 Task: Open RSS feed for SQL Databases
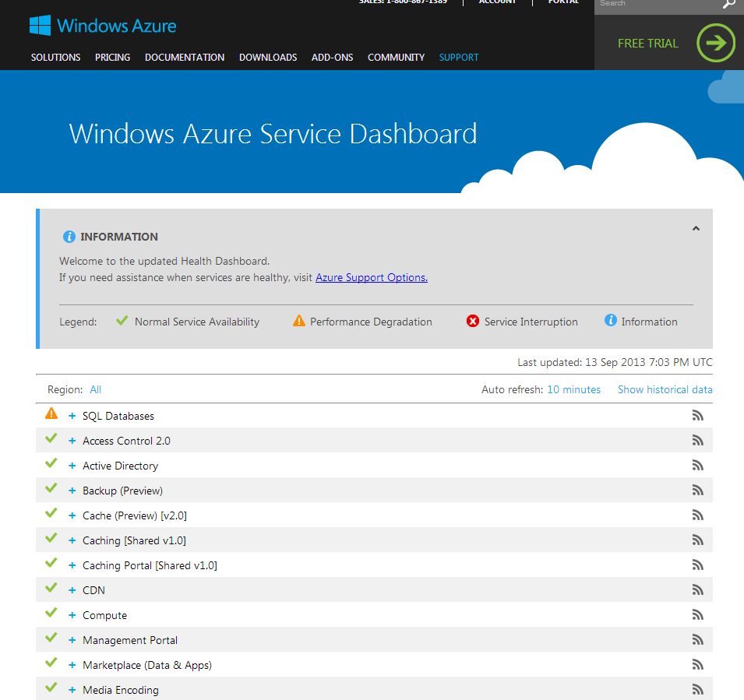click(x=697, y=416)
